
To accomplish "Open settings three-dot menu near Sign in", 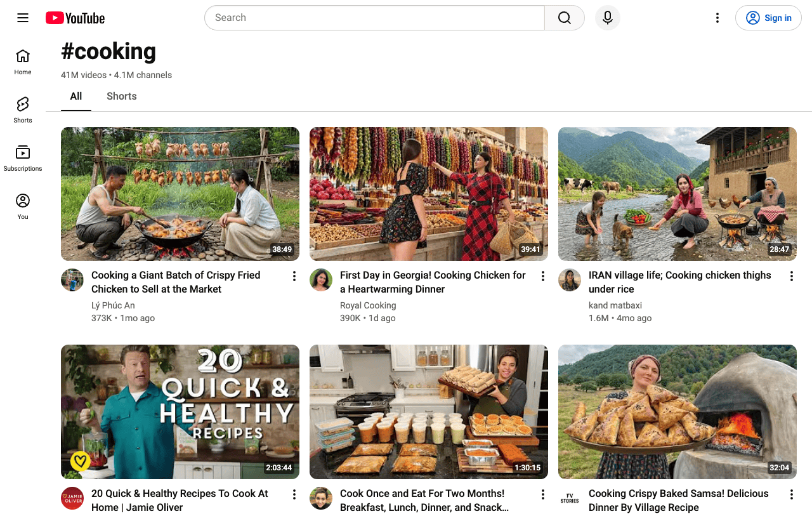I will click(717, 18).
